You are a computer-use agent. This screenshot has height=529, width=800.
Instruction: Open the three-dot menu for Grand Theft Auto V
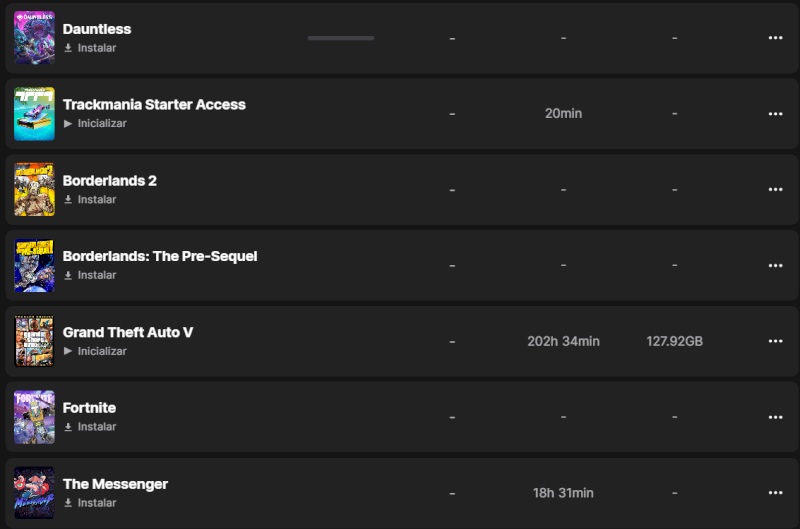pos(775,341)
